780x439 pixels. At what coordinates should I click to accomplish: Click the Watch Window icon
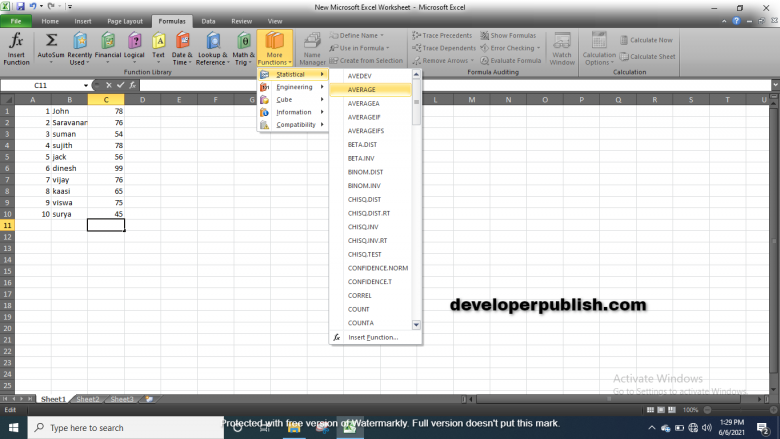pyautogui.click(x=562, y=48)
